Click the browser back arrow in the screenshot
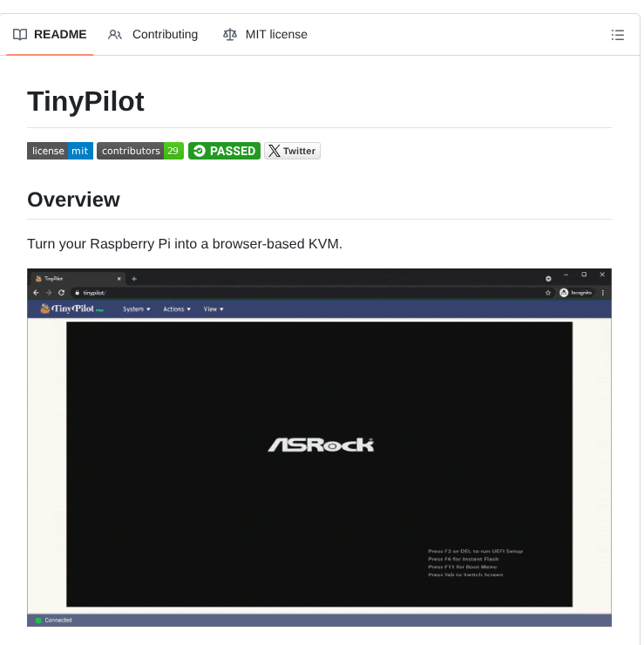The image size is (644, 645). point(36,293)
